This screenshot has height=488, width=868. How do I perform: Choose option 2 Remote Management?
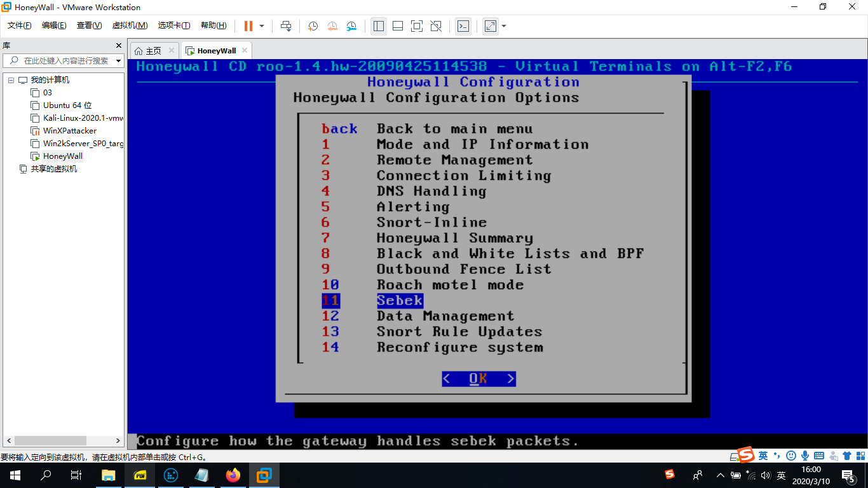(427, 160)
